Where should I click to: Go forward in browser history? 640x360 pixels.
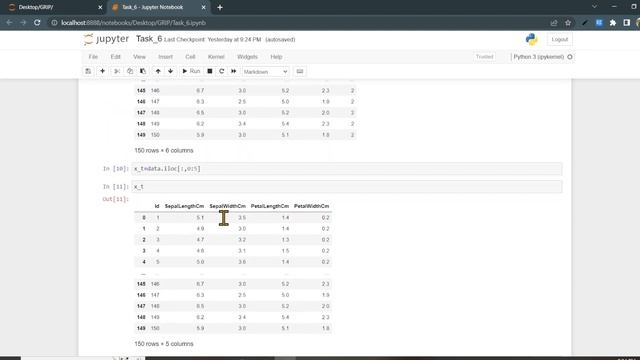[23, 23]
